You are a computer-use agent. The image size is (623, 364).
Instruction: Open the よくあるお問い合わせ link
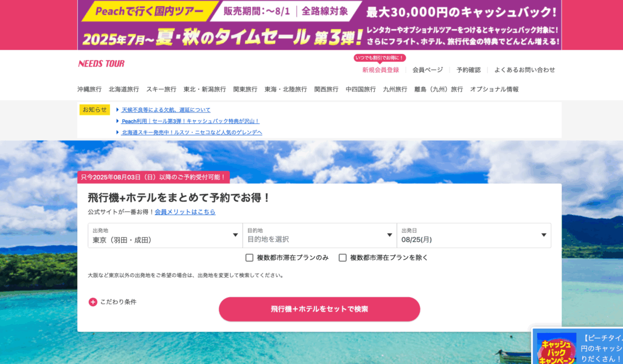pyautogui.click(x=524, y=70)
